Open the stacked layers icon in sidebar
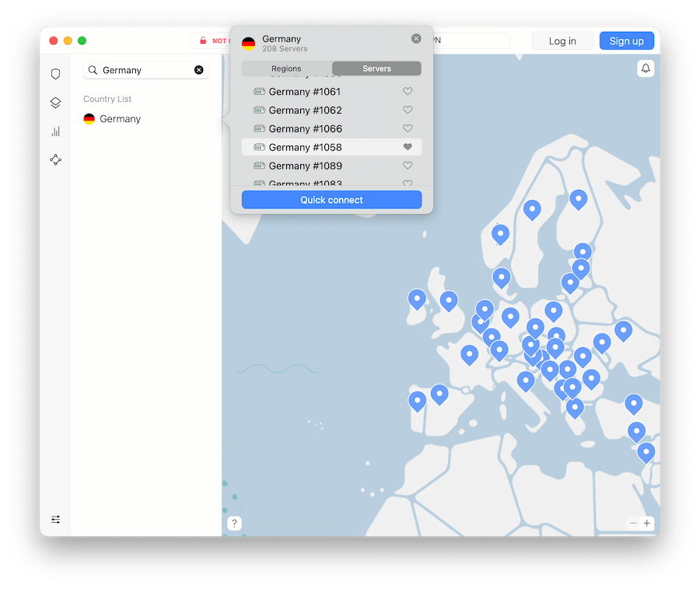700x589 pixels. coord(55,103)
